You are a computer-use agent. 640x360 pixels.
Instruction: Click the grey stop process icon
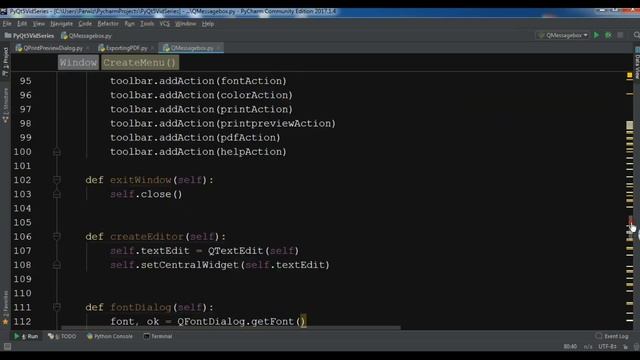pyautogui.click(x=620, y=36)
